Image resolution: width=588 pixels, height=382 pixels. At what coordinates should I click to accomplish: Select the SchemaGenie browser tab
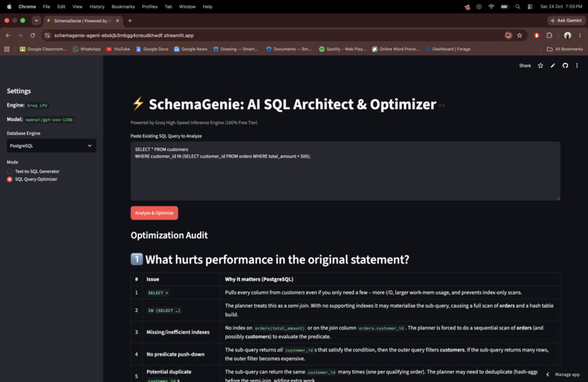pos(82,20)
